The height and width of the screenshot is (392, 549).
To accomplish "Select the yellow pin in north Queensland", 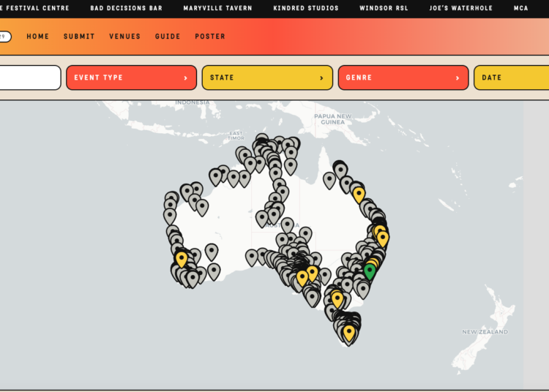I will pyautogui.click(x=359, y=195).
